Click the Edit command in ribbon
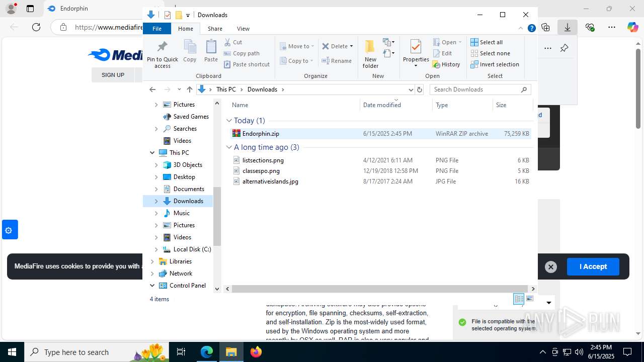Viewport: 644px width, 362px height. pyautogui.click(x=442, y=53)
